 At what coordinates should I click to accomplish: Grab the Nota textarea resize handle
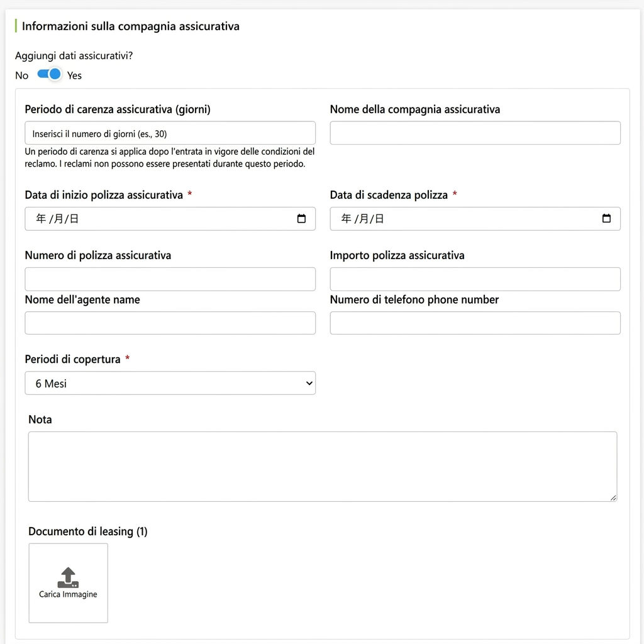pyautogui.click(x=613, y=498)
